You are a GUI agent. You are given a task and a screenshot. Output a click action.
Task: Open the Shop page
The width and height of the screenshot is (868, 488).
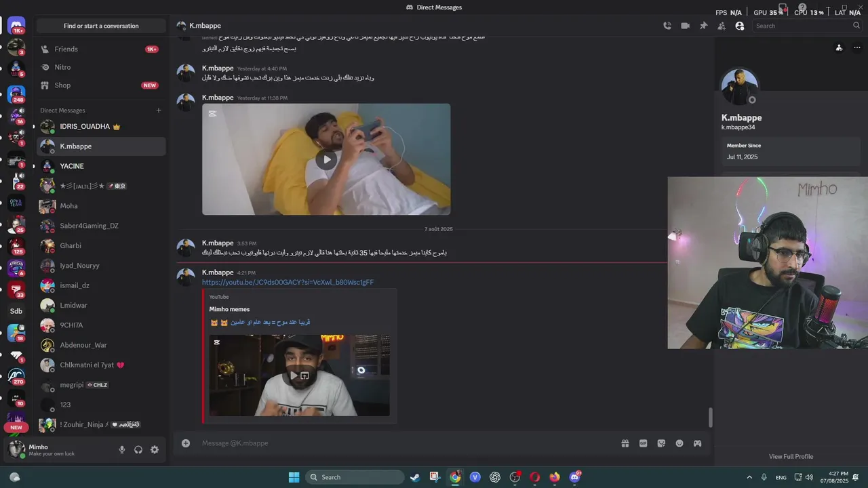101,85
